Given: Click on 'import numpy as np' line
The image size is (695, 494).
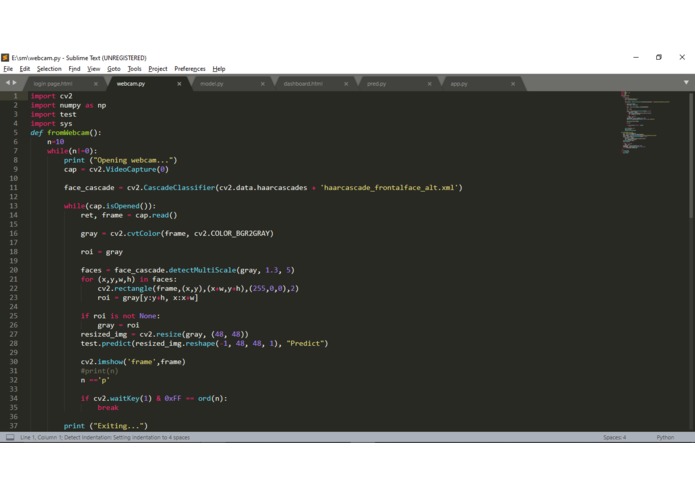Looking at the screenshot, I should click(68, 105).
